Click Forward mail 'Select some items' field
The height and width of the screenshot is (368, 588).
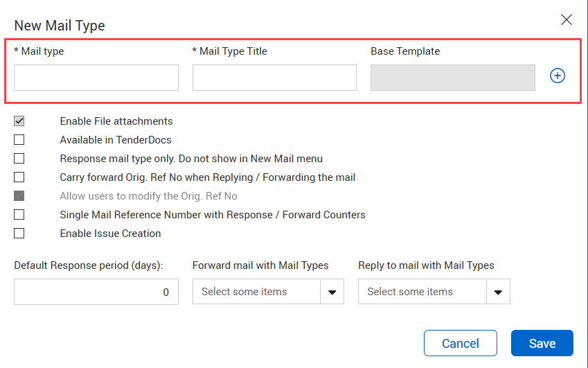tap(256, 292)
